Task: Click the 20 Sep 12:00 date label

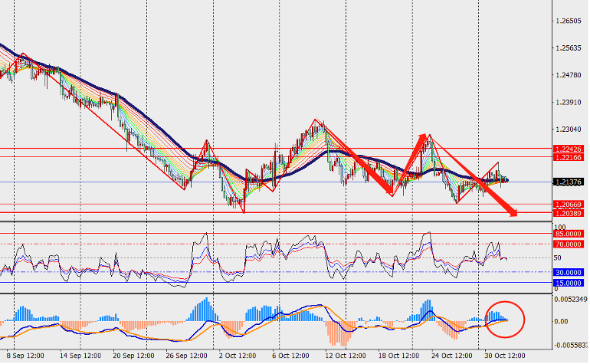Action: tap(133, 356)
